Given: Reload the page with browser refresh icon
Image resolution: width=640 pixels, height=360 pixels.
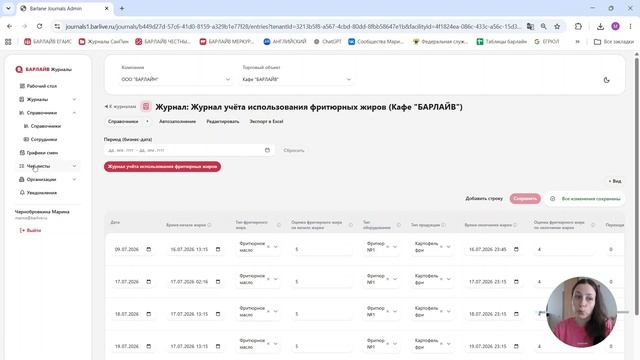Looking at the screenshot, I should 40,26.
